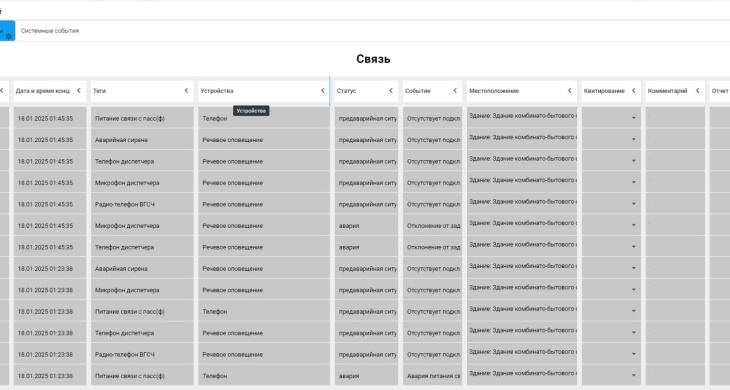Select the Микрофон диспетчера tag at 01:23:38

[127, 290]
